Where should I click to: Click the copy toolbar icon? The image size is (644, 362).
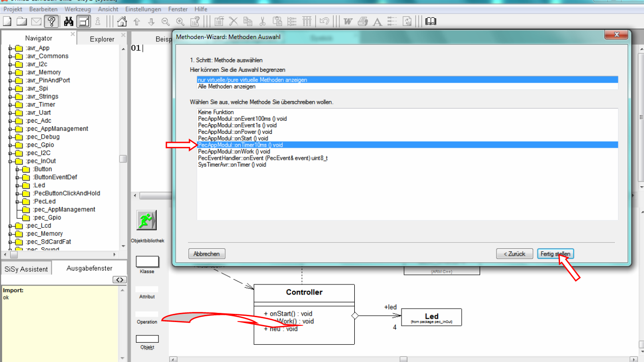[x=248, y=21]
